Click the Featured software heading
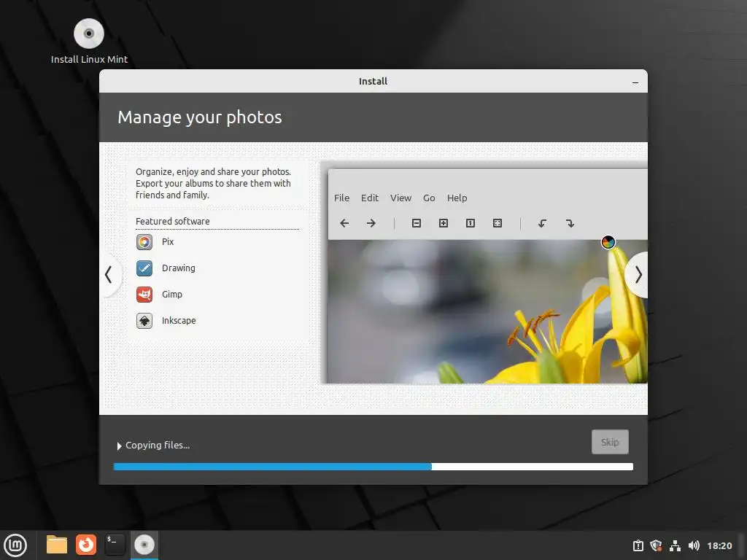This screenshot has height=560, width=747. pos(172,222)
